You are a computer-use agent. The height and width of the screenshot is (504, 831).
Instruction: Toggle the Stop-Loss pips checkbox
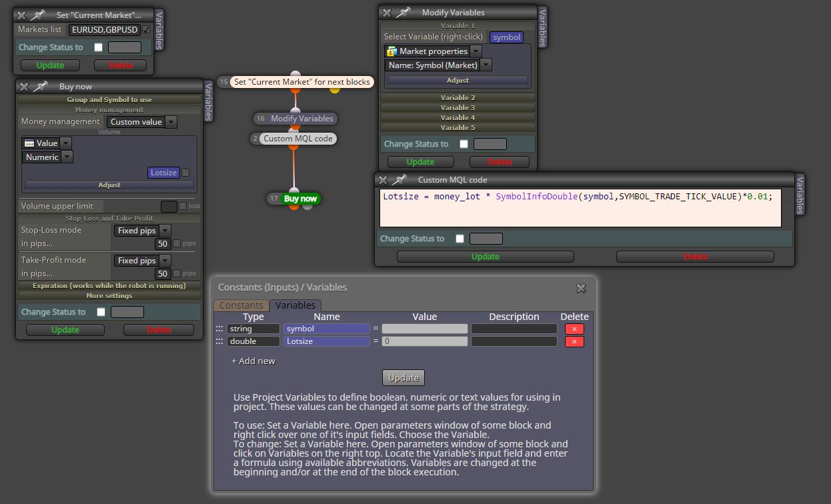177,243
